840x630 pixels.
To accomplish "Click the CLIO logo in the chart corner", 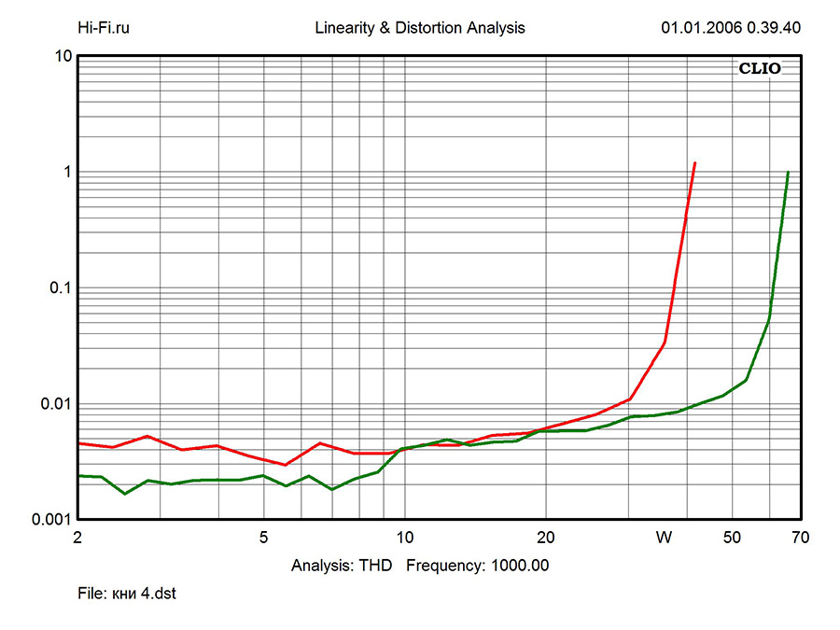I will click(x=760, y=68).
